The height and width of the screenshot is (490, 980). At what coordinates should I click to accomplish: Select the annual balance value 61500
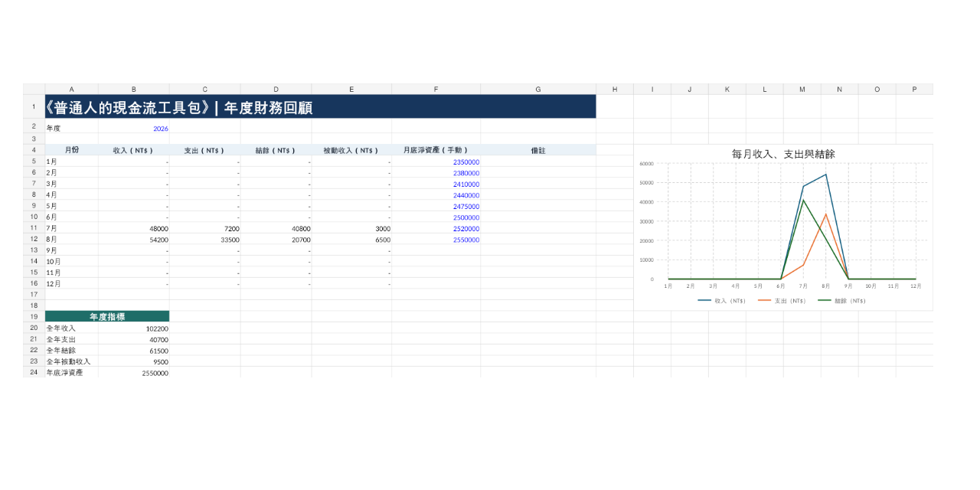[x=134, y=351]
